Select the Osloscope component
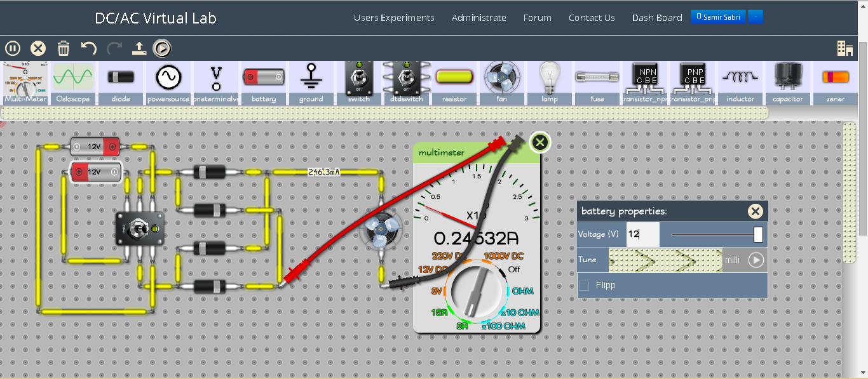This screenshot has height=379, width=868. (x=73, y=83)
